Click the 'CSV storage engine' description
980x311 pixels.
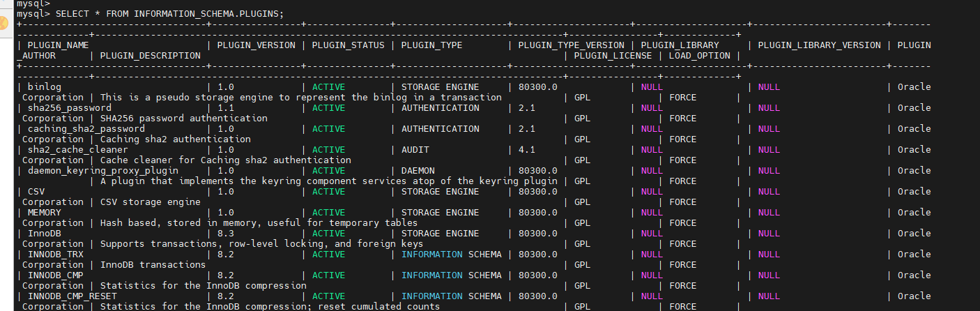coord(151,202)
